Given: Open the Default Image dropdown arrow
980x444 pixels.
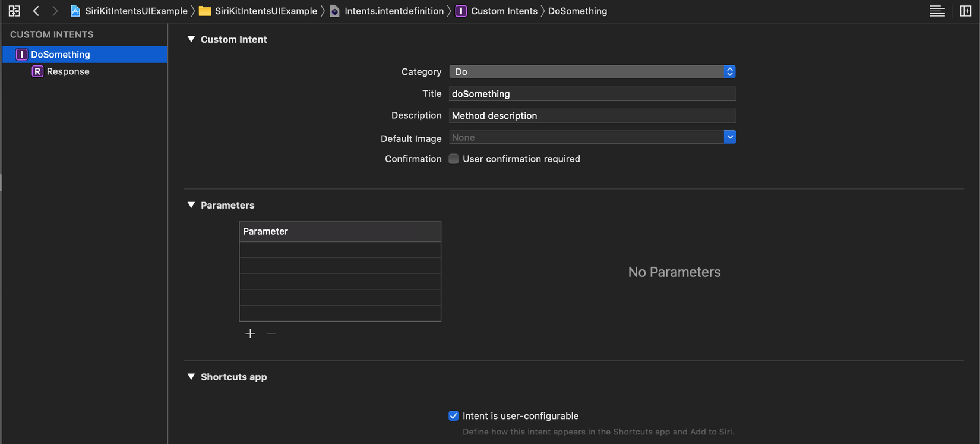Looking at the screenshot, I should coord(730,137).
